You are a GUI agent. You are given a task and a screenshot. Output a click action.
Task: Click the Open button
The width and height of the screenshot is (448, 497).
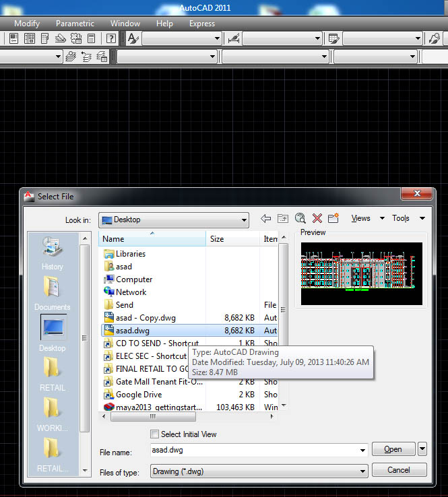393,449
